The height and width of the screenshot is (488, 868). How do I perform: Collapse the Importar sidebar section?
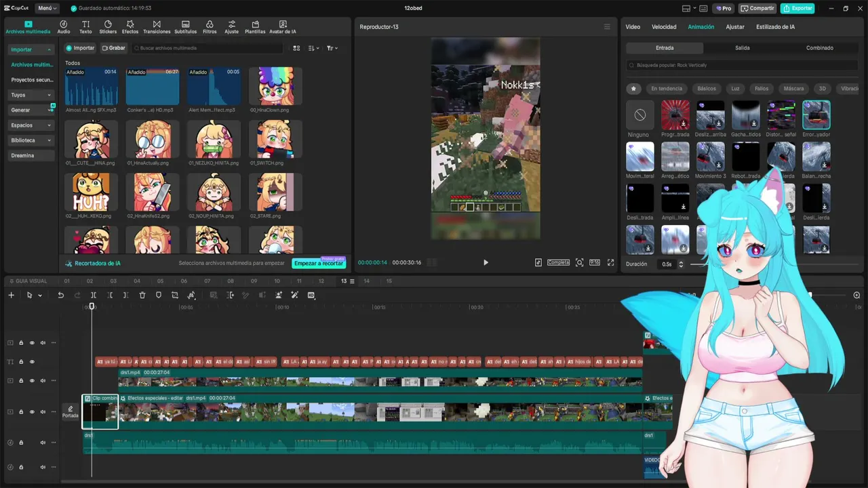tap(50, 49)
